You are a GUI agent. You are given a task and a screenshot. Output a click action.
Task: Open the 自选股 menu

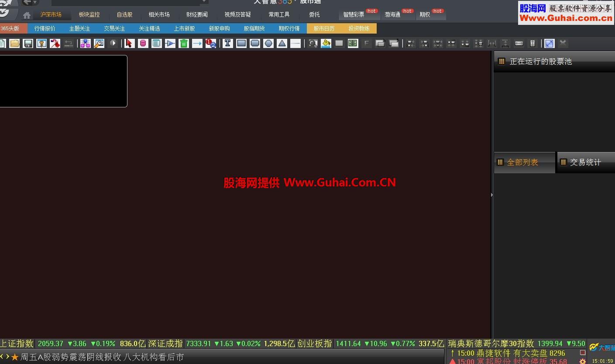click(x=125, y=14)
